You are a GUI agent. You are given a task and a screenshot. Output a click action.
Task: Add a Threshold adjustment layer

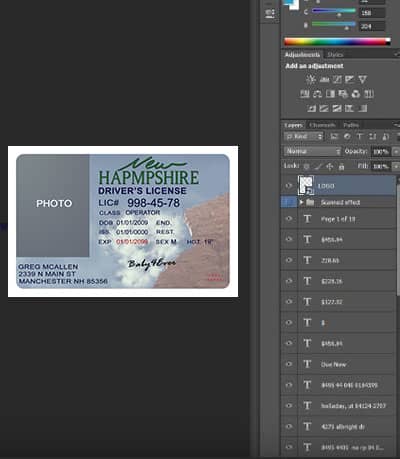(337, 108)
